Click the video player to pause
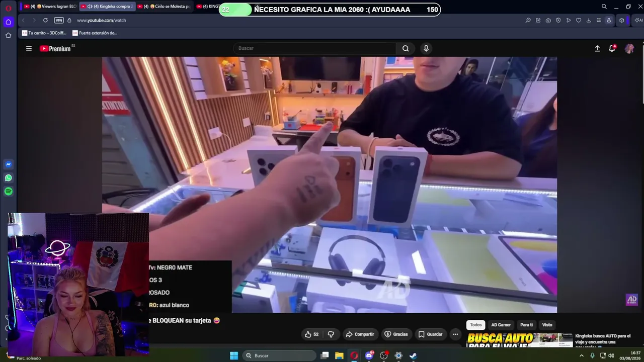Image resolution: width=644 pixels, height=362 pixels. pyautogui.click(x=330, y=185)
